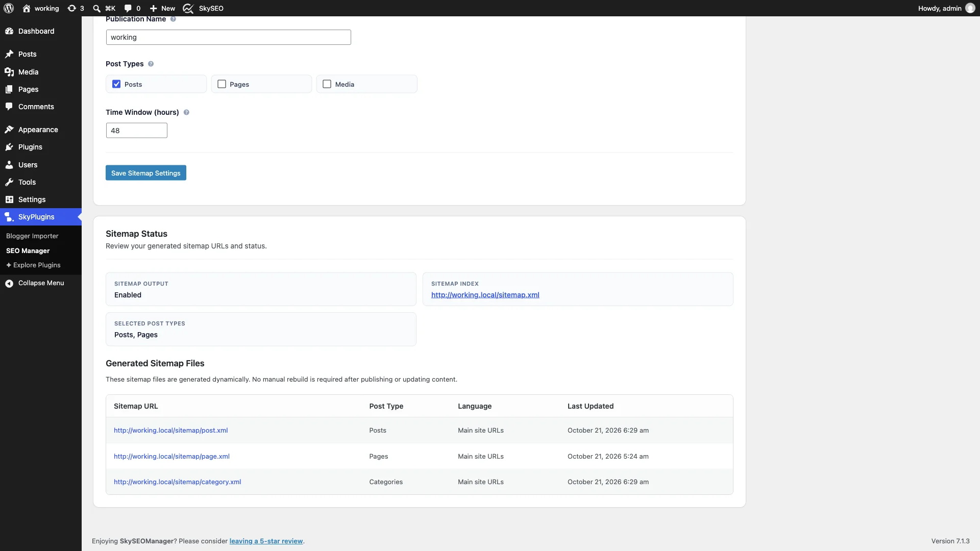Click the Publication Name help icon
Image resolution: width=980 pixels, height=551 pixels.
[173, 19]
